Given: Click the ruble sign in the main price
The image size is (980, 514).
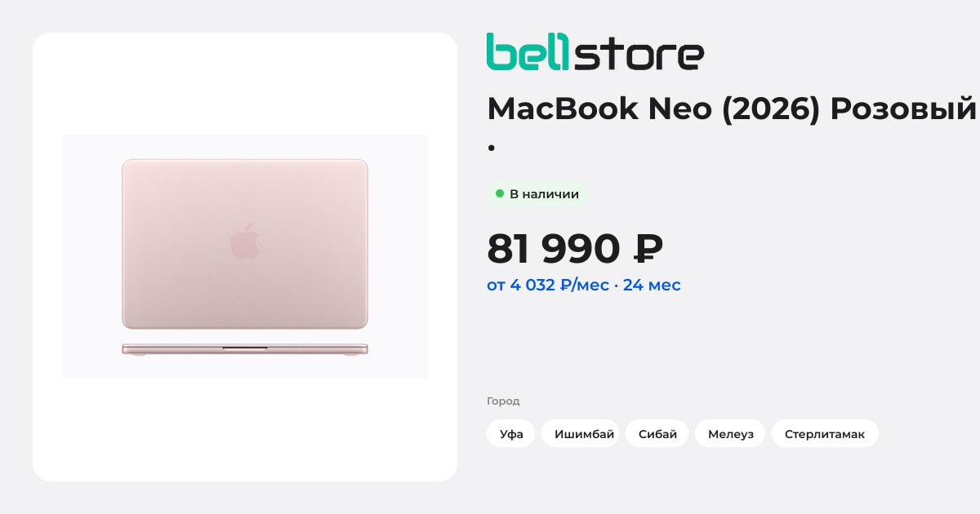Looking at the screenshot, I should pos(648,249).
